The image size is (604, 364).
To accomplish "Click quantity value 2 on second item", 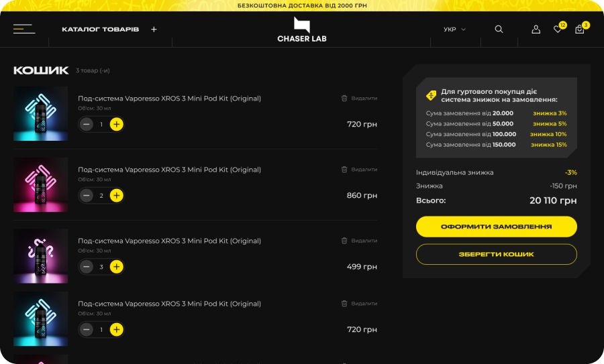I will (101, 196).
